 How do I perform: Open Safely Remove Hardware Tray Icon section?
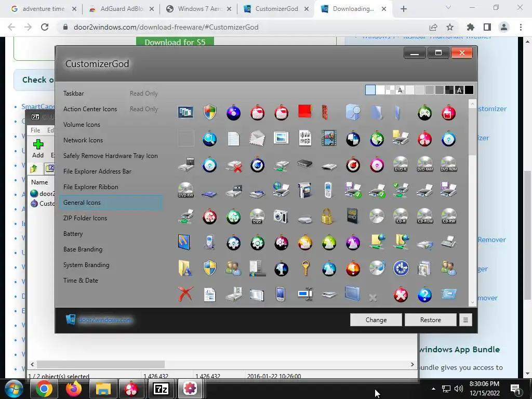pos(110,156)
